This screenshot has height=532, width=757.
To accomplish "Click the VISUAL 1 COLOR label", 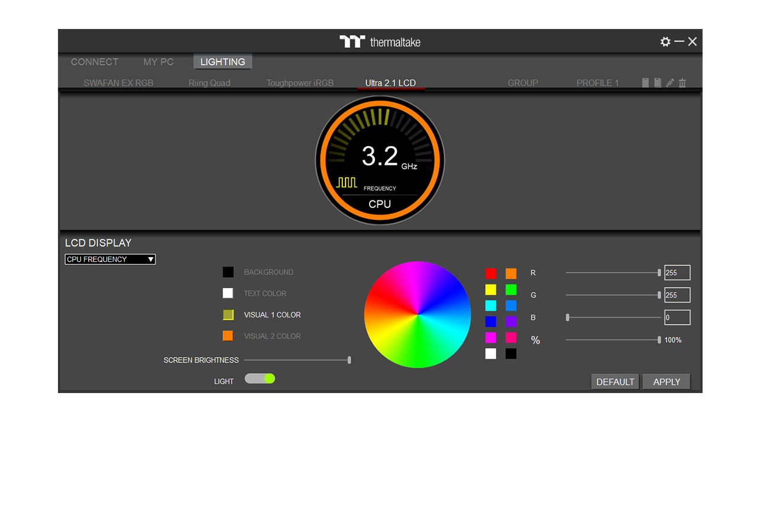I will [272, 315].
